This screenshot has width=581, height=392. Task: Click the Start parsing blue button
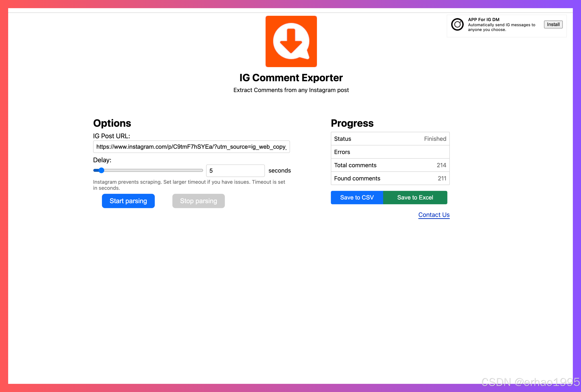(x=128, y=201)
